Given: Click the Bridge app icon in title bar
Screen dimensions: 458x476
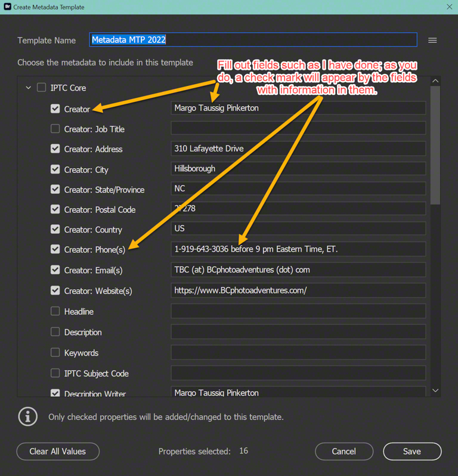Looking at the screenshot, I should click(7, 7).
